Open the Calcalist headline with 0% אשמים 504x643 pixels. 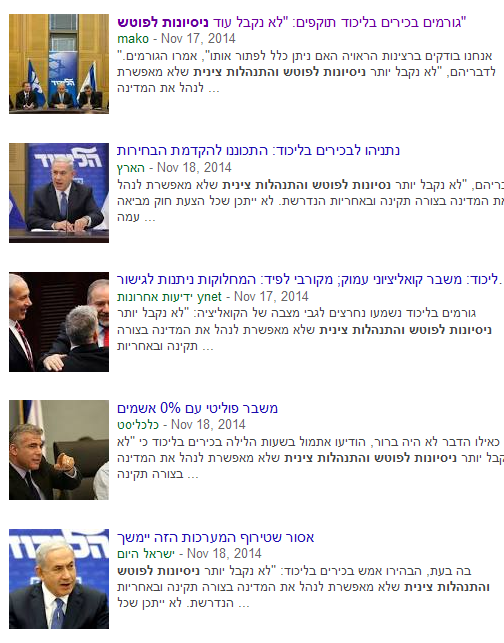point(198,408)
